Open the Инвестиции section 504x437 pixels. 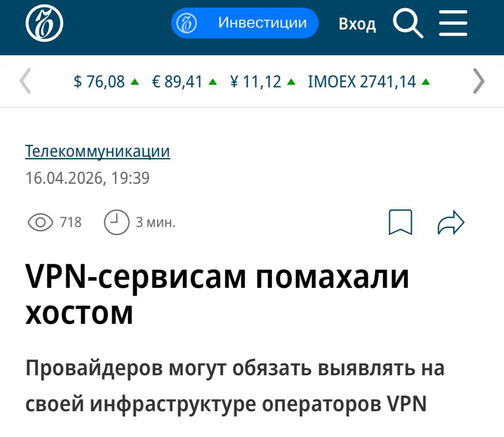coord(245,23)
